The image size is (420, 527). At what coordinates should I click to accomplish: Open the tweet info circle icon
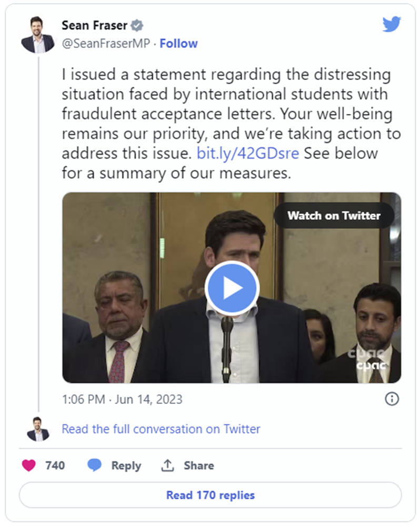(392, 399)
